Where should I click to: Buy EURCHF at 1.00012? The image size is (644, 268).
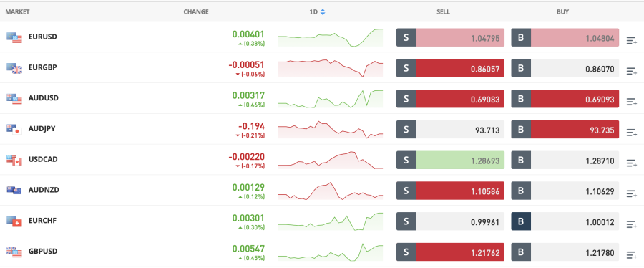565,222
